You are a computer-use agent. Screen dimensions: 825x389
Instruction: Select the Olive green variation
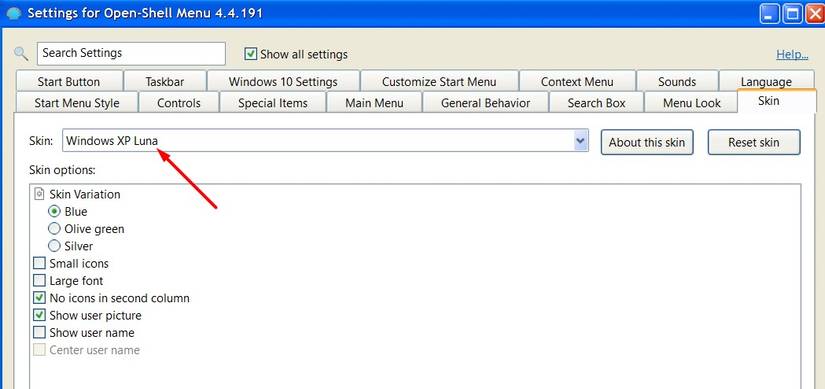54,229
